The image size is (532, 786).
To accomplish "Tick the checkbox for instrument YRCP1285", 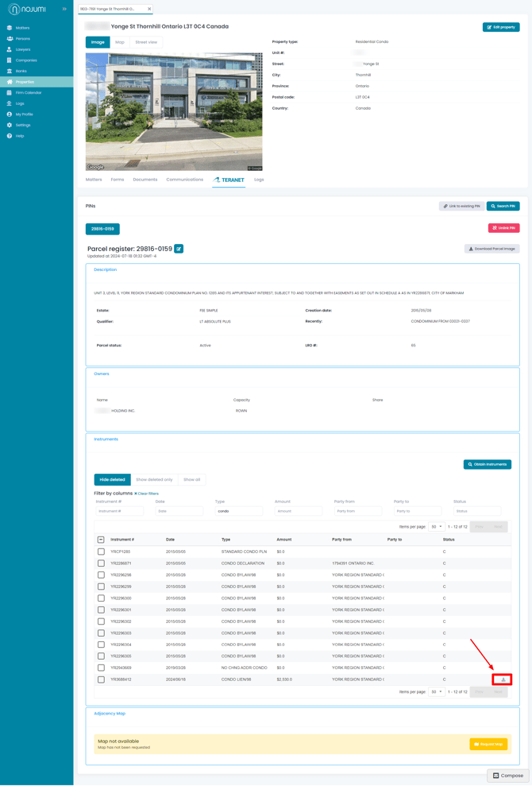I will coord(101,552).
